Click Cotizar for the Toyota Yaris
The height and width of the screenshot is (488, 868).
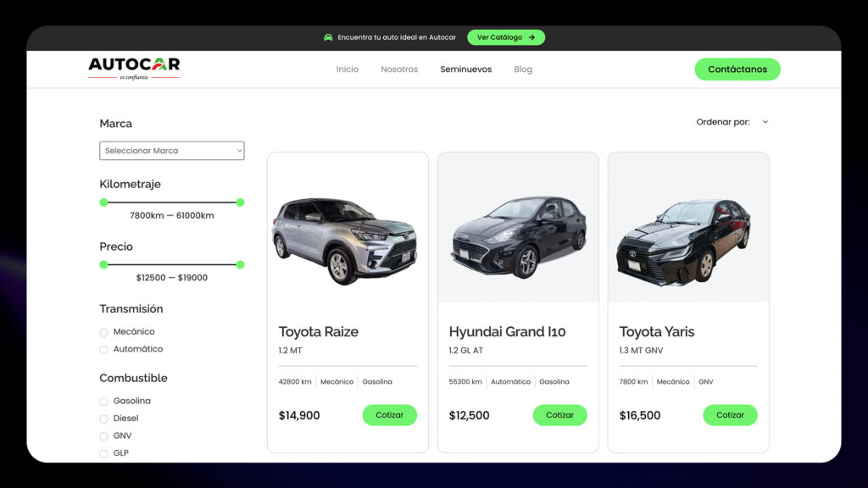point(730,415)
